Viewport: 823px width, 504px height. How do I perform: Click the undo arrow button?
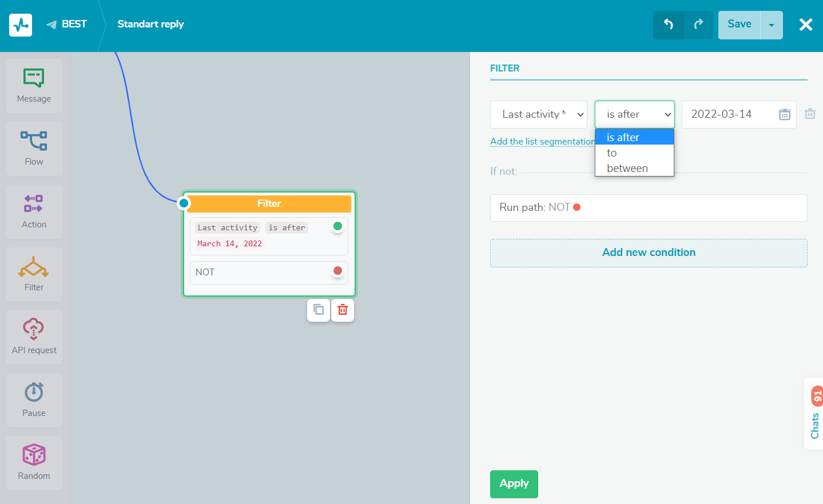tap(668, 25)
